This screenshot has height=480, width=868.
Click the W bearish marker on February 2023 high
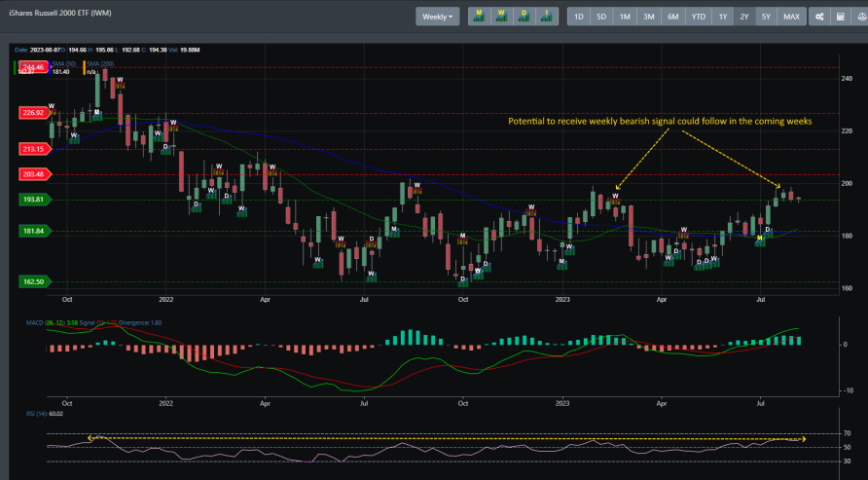615,200
